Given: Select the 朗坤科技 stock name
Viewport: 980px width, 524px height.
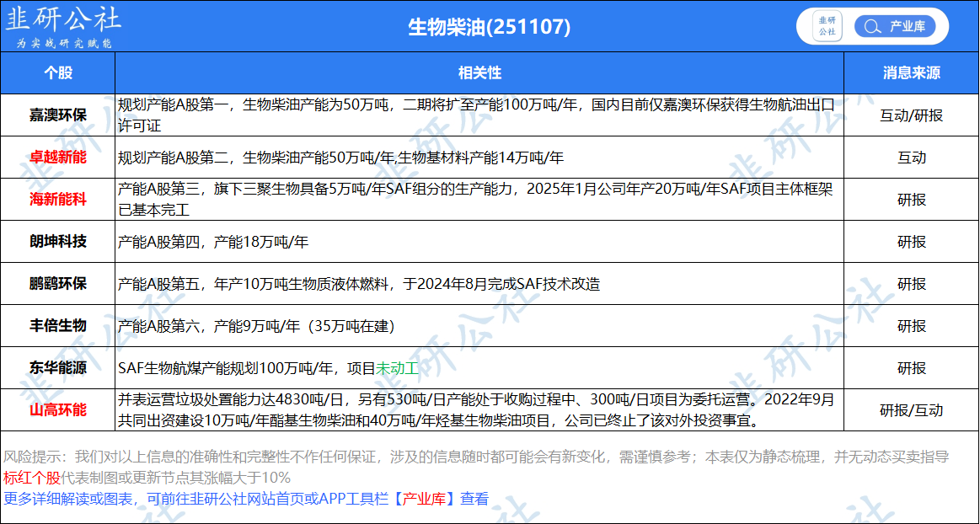Looking at the screenshot, I should tap(58, 242).
